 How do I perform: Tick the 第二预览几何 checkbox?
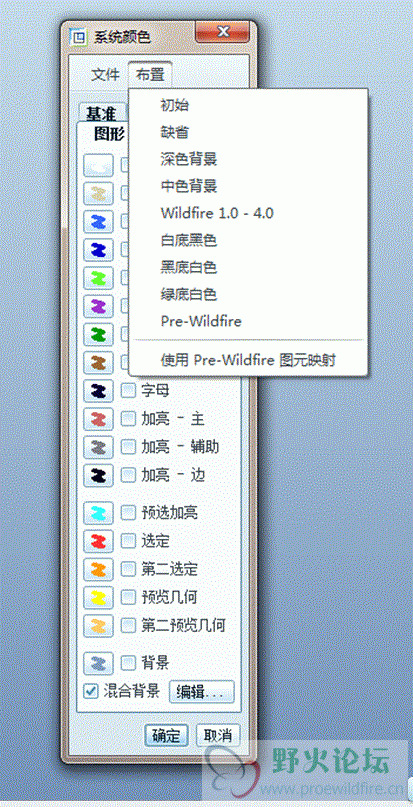tap(128, 626)
